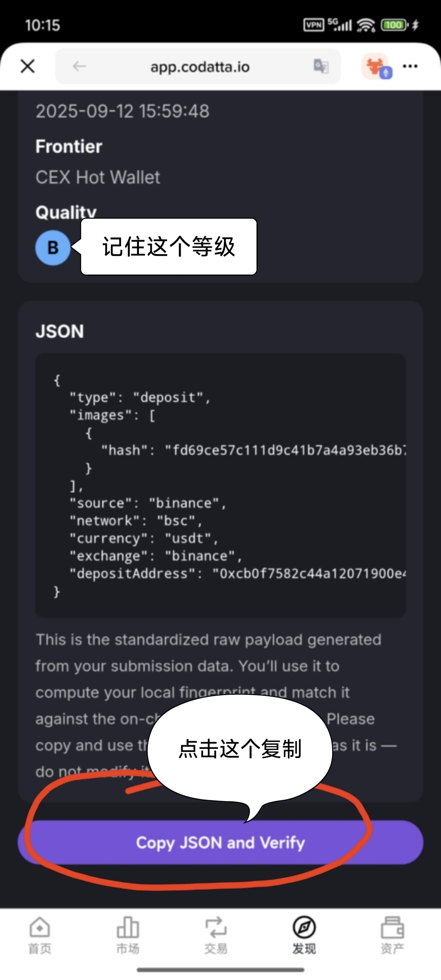Tap the battery indicator in status bar
The image size is (441, 980).
[x=395, y=25]
